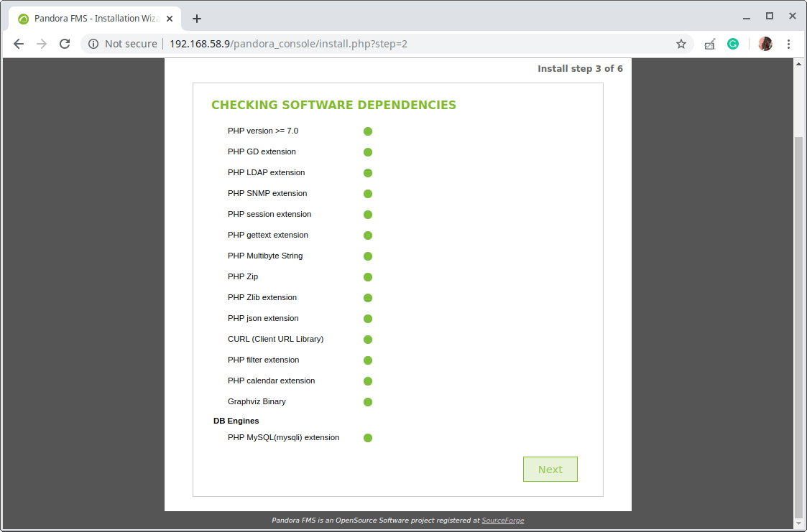Viewport: 807px width, 532px height.
Task: Click the scrollbar down arrow
Action: (798, 524)
